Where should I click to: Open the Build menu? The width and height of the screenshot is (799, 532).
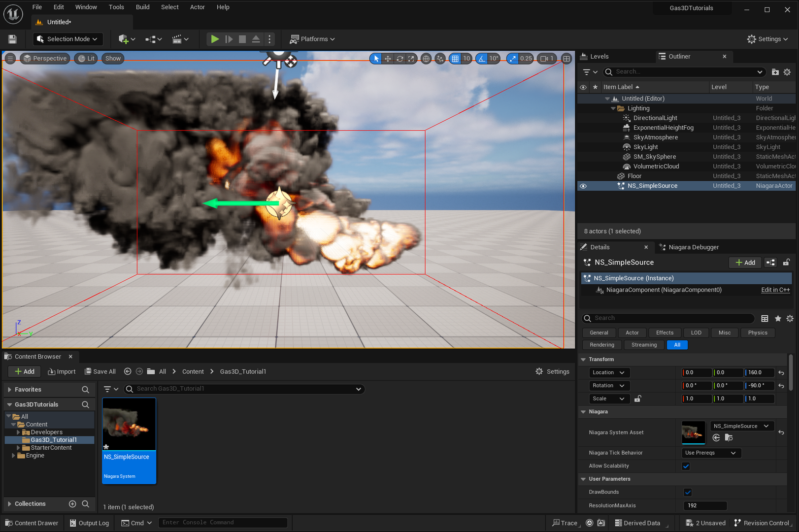(x=142, y=7)
